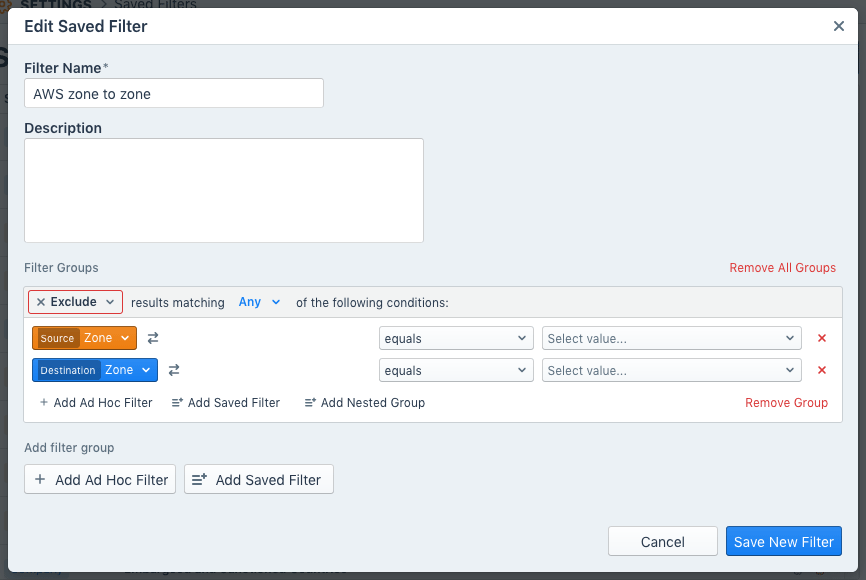Open Select value dropdown for Destination Zone
866x580 pixels.
click(671, 371)
